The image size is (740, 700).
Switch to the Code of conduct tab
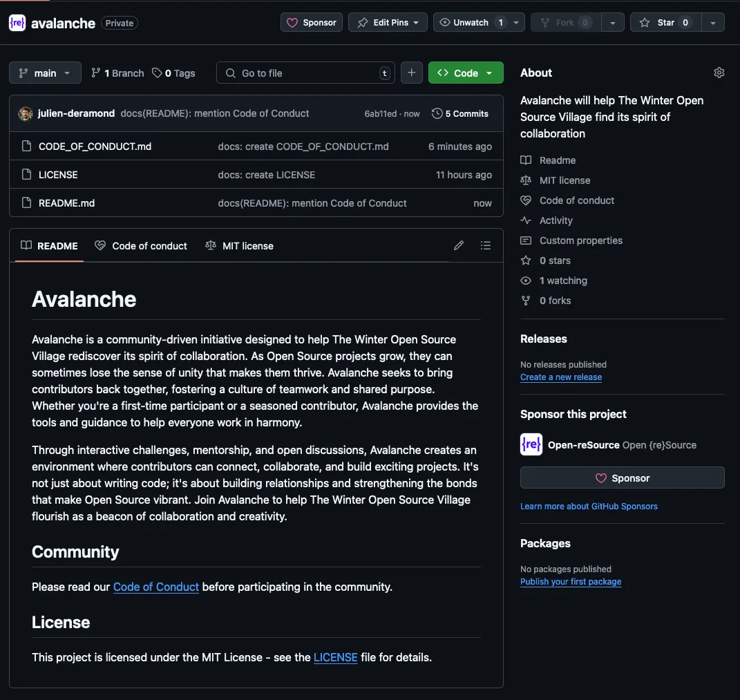tap(142, 245)
